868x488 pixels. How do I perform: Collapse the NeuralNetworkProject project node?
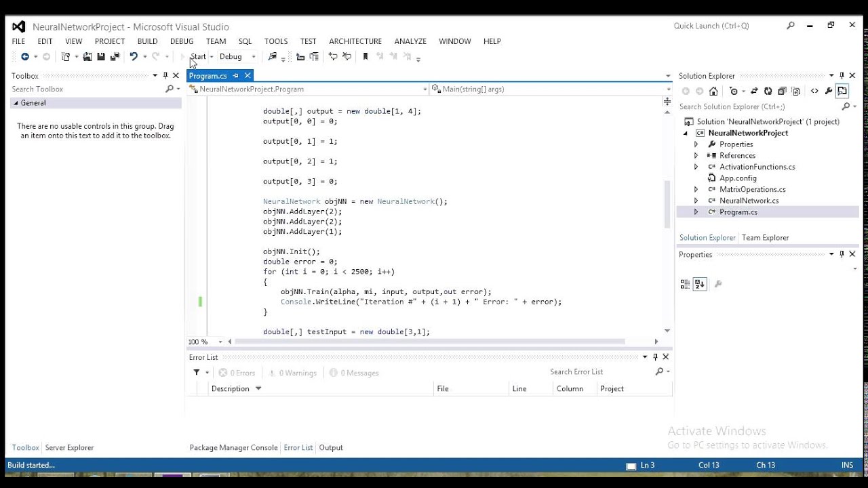coord(686,134)
